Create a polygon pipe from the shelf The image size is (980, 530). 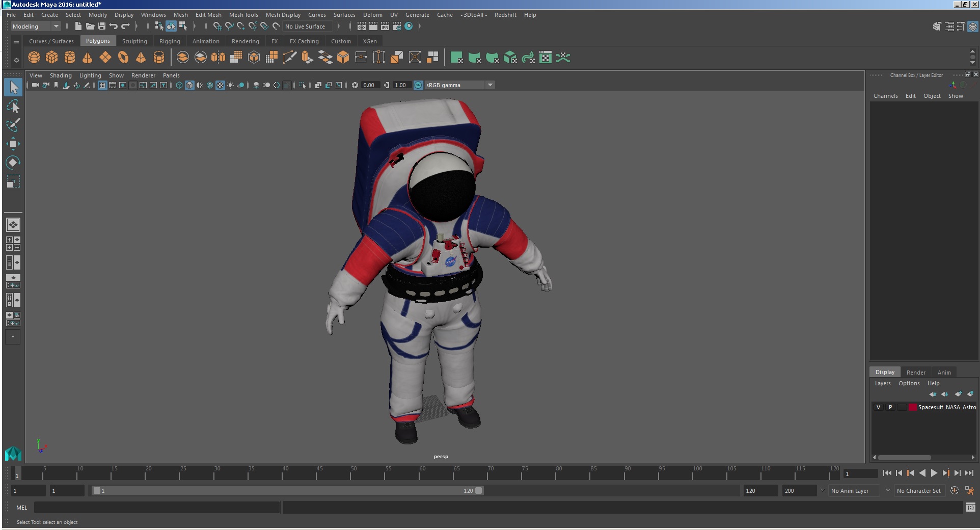click(159, 58)
